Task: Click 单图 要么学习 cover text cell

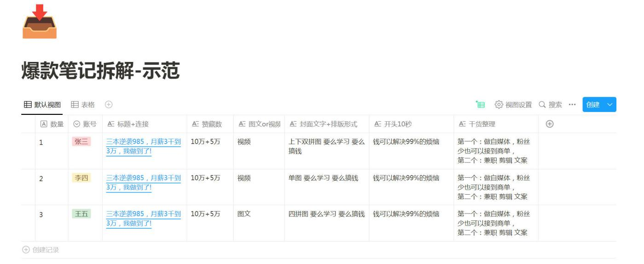Action: 327,187
